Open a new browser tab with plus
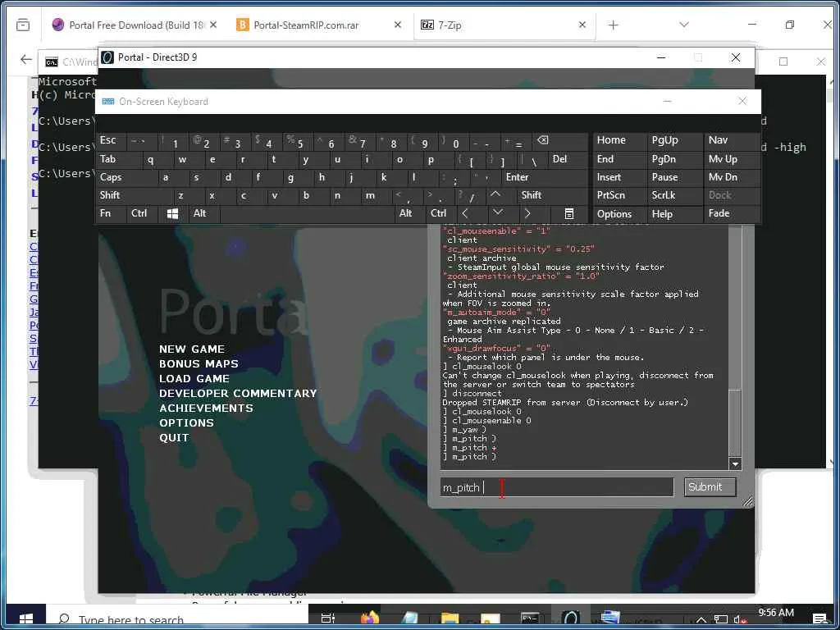The width and height of the screenshot is (840, 630). [614, 25]
